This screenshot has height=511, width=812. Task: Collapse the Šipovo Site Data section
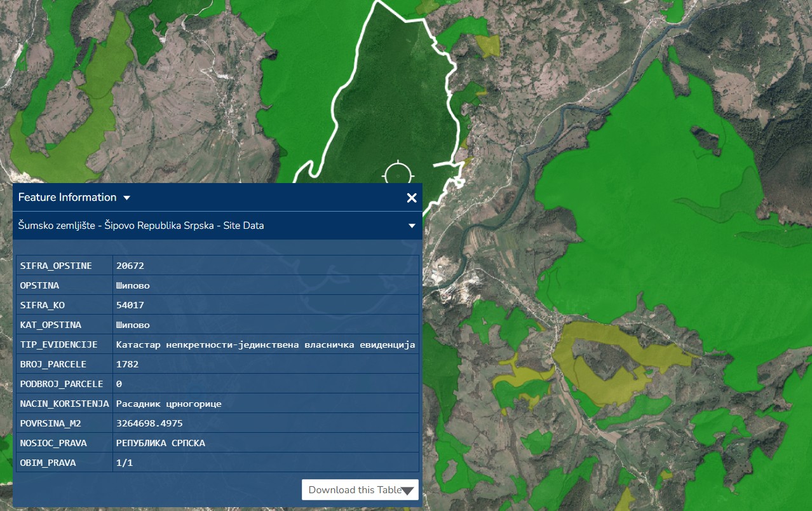click(x=412, y=225)
